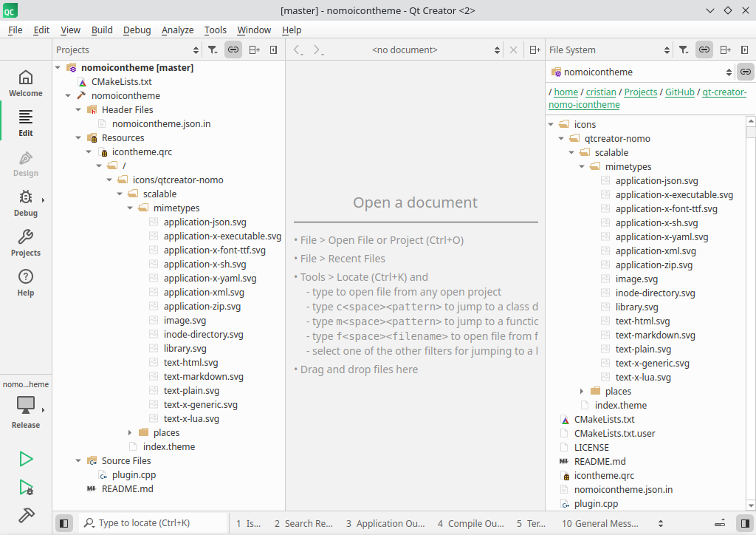Collapse the nomoicontheme [master] project node
Image resolution: width=756 pixels, height=535 pixels.
58,67
